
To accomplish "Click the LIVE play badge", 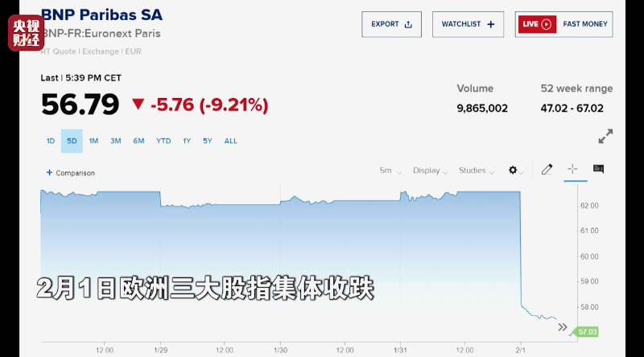I will point(537,24).
